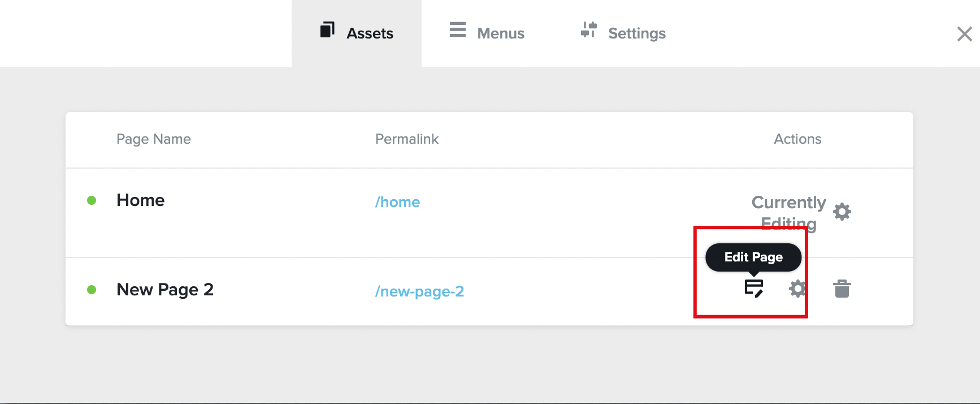Image resolution: width=980 pixels, height=404 pixels.
Task: Open the Home page settings gear
Action: (842, 212)
